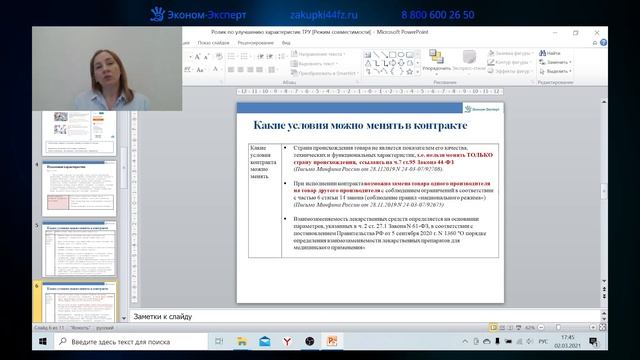Viewport: 640px width, 360px height.
Task: Align paragraph text to the left
Action: point(231,70)
